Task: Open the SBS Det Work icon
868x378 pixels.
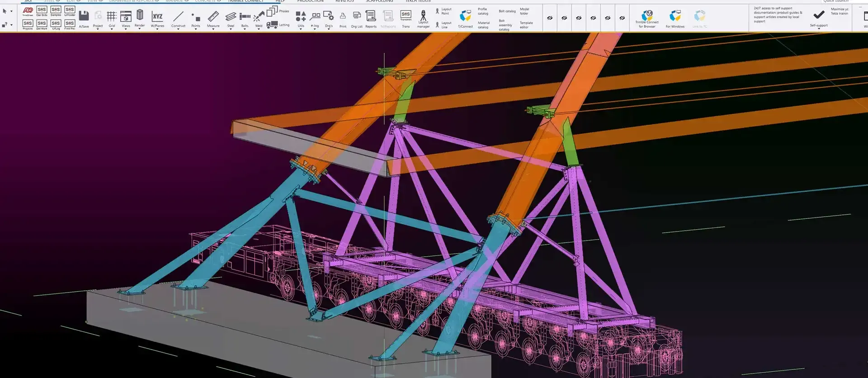Action: tap(42, 24)
